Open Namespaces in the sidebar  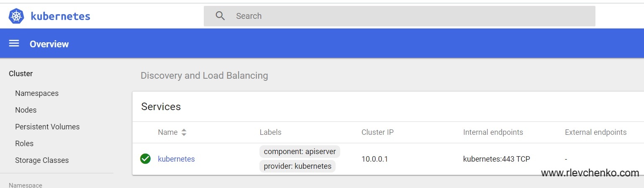37,93
